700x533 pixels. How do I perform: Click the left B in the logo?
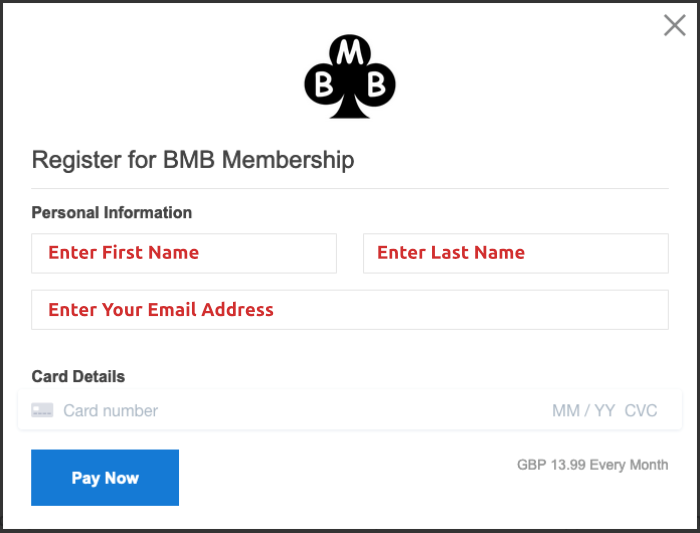click(x=324, y=88)
